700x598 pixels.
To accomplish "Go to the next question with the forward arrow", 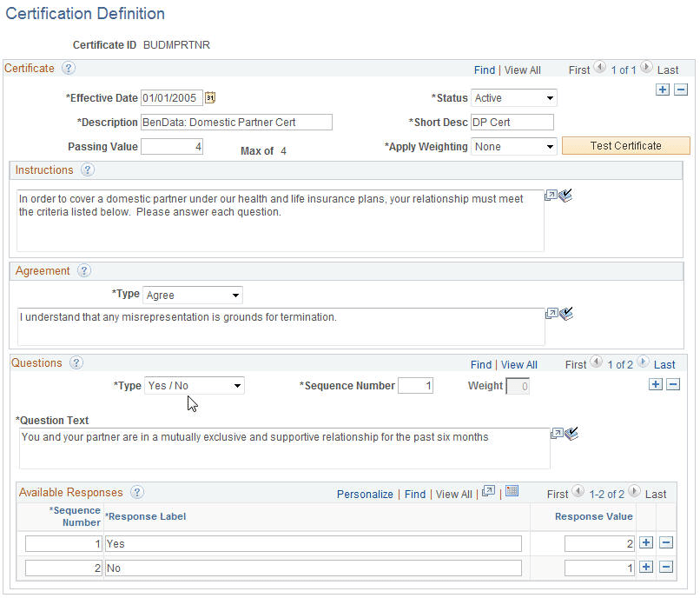I will pyautogui.click(x=643, y=362).
